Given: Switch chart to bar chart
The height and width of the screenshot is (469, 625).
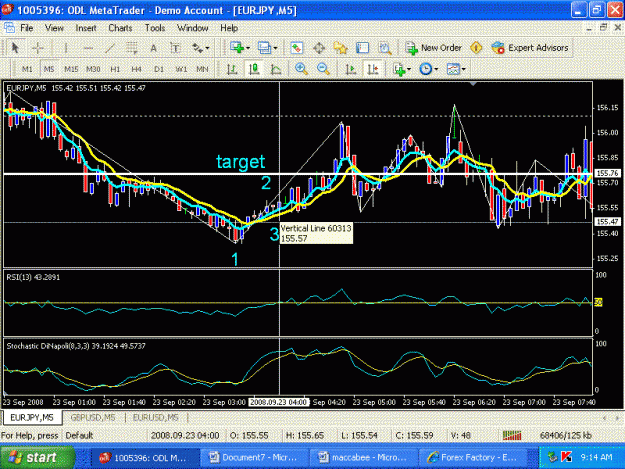Looking at the screenshot, I should (232, 69).
